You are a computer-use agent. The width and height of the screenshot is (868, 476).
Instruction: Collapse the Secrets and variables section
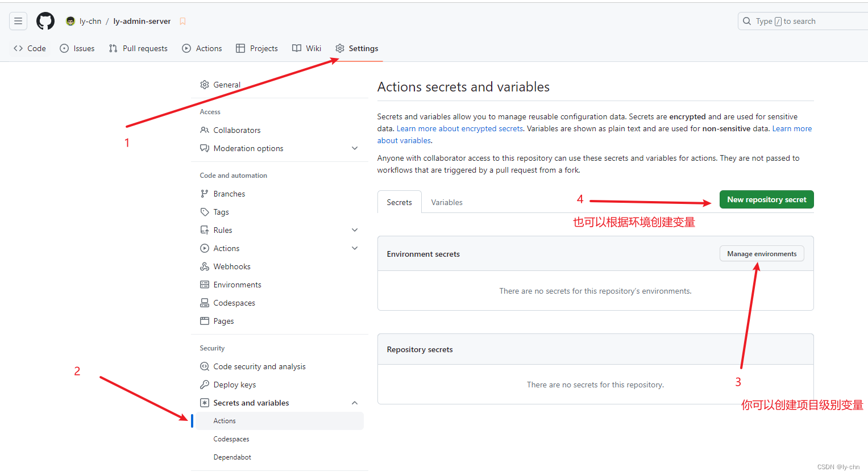pyautogui.click(x=355, y=402)
